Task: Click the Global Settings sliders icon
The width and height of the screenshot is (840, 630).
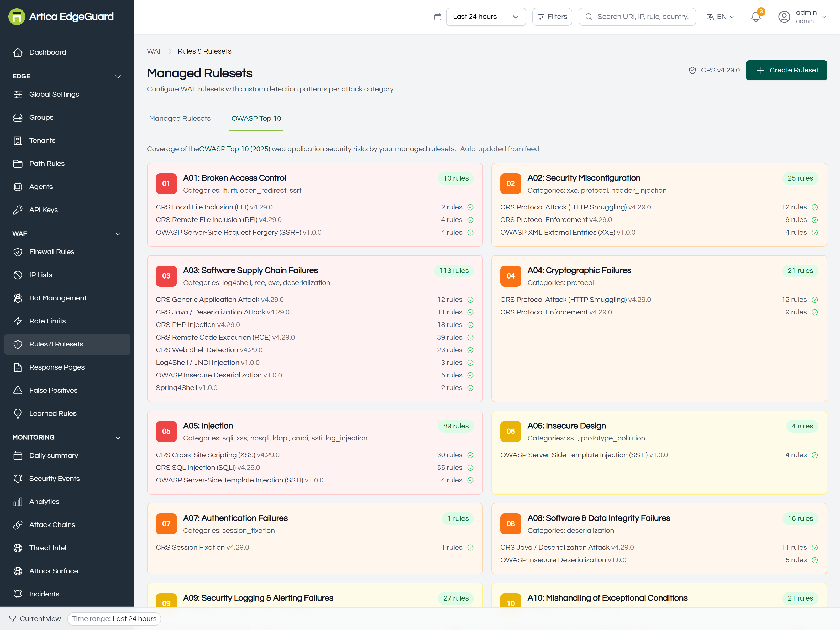Action: pos(18,94)
